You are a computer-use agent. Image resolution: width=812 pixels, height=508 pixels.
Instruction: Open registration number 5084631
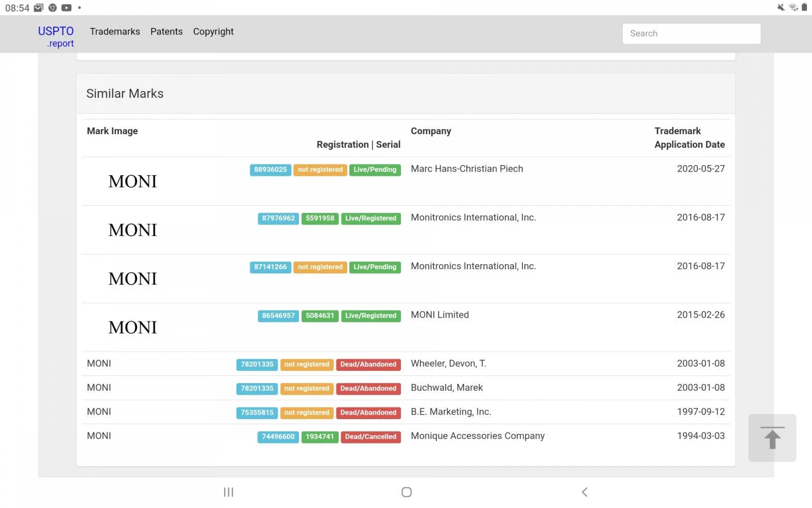click(320, 316)
